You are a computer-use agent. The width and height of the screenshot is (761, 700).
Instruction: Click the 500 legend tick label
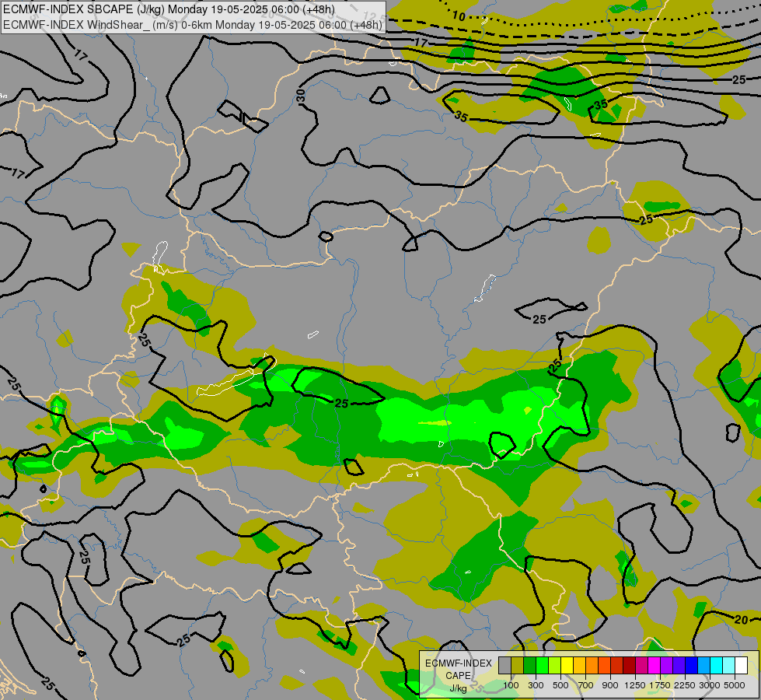(x=560, y=685)
